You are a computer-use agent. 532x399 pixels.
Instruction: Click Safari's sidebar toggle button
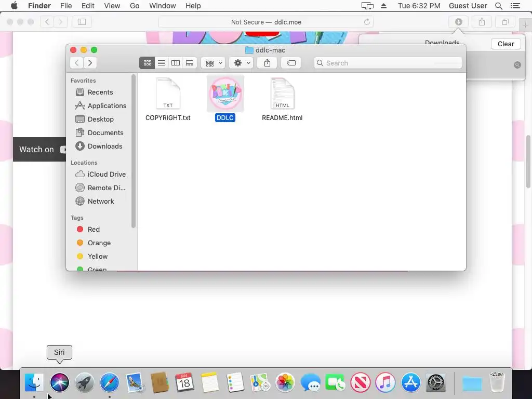pyautogui.click(x=82, y=22)
